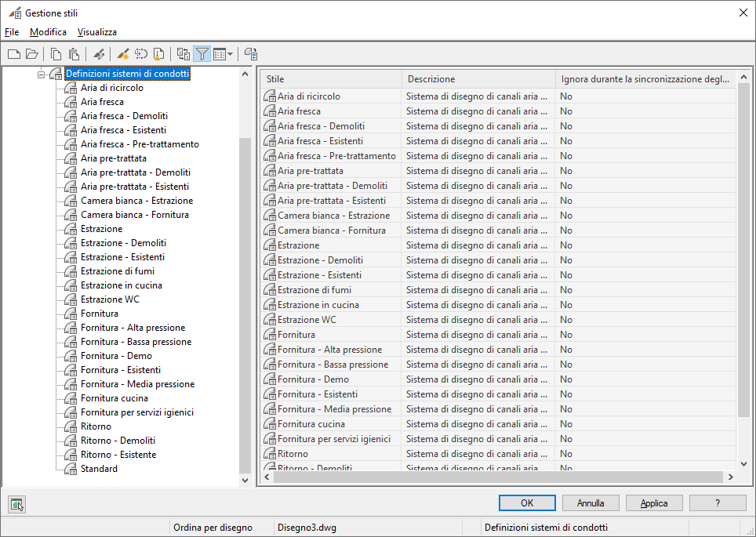Click the Descrizione cell of Fornitura cucina row
This screenshot has height=537, width=756.
477,424
